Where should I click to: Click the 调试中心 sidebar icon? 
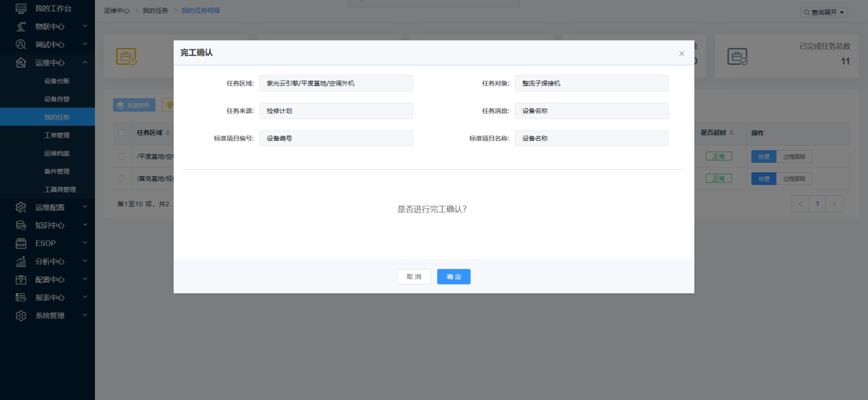pyautogui.click(x=21, y=44)
